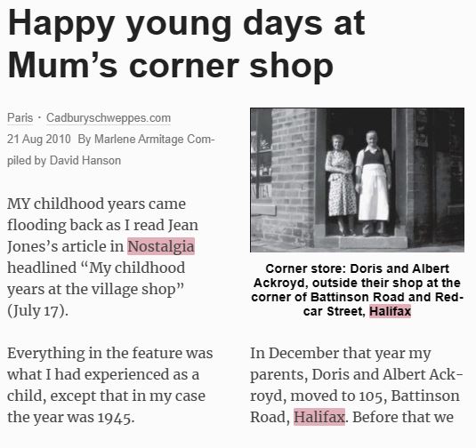
Task: Click paragraph starting MY childhood years
Action: [x=102, y=257]
